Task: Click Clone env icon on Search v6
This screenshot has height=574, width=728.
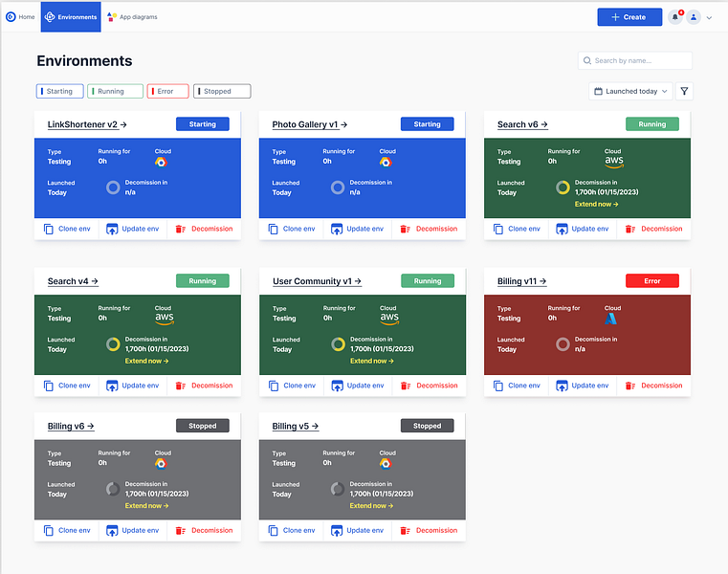Action: pyautogui.click(x=498, y=229)
